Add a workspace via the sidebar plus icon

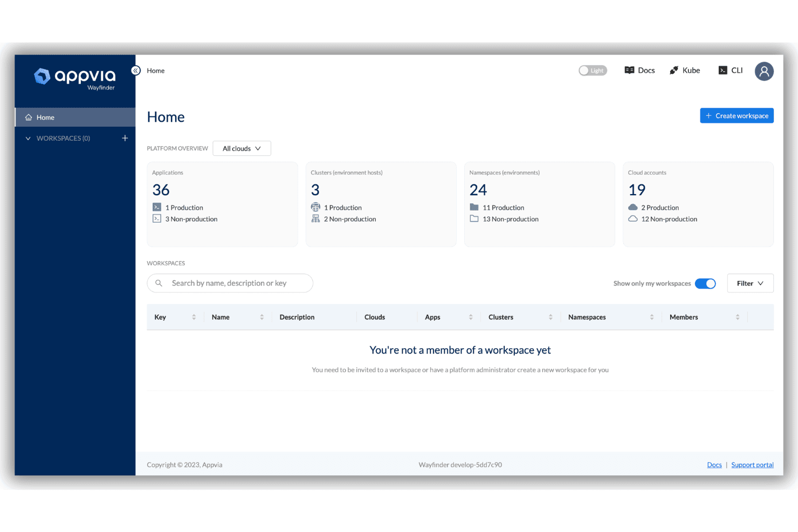pyautogui.click(x=125, y=139)
